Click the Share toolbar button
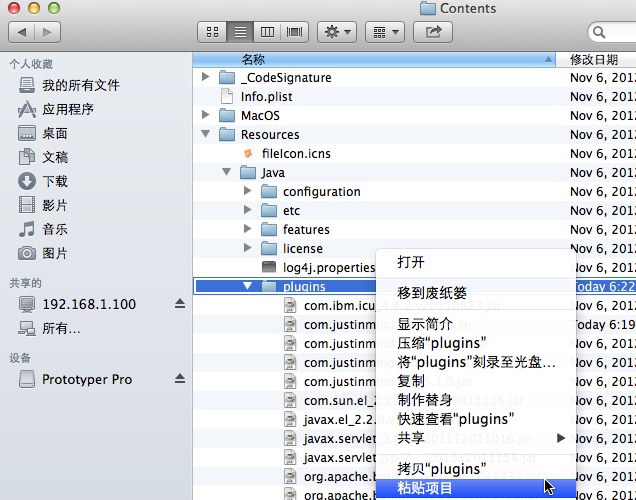Image resolution: width=636 pixels, height=500 pixels. 433,32
